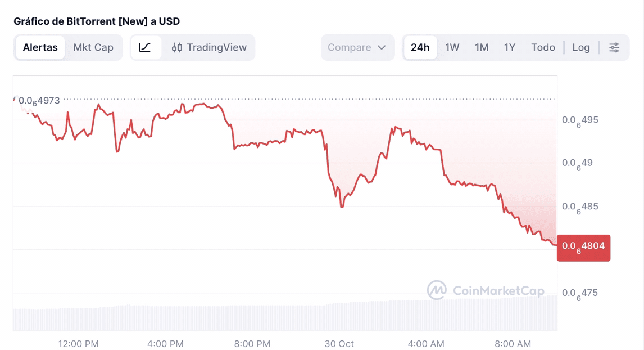
Task: Click the 0.0₆49 price axis label
Action: point(575,163)
